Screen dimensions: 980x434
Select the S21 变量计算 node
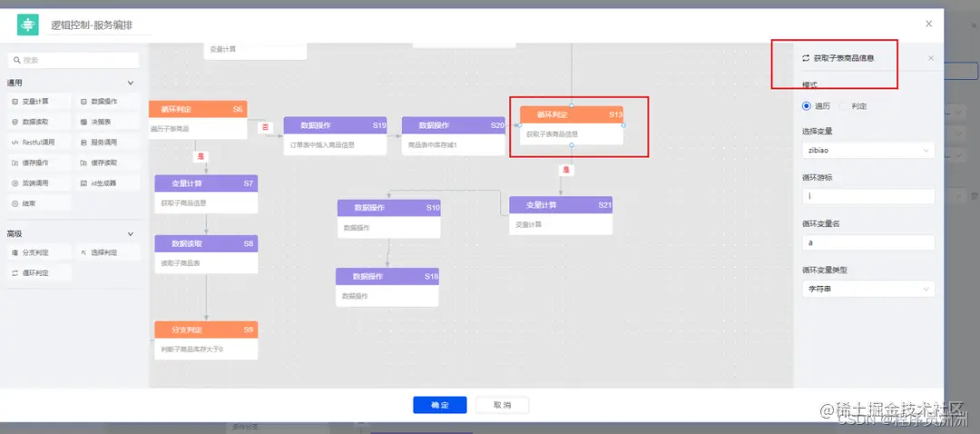click(561, 216)
